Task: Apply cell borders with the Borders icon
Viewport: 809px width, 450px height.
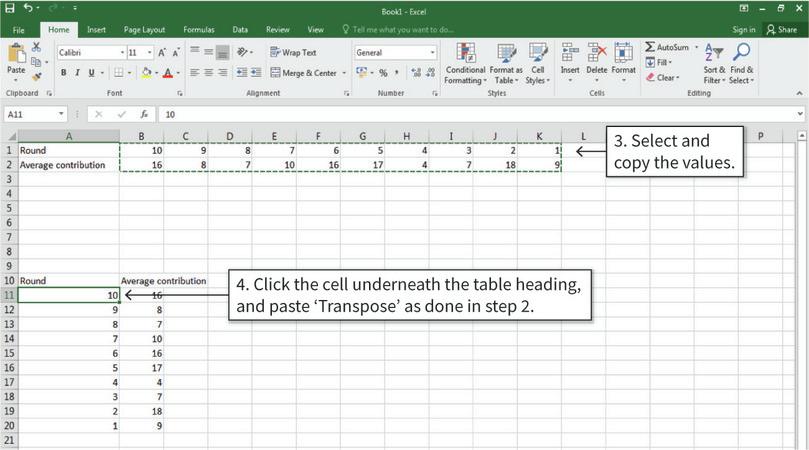Action: tap(119, 73)
